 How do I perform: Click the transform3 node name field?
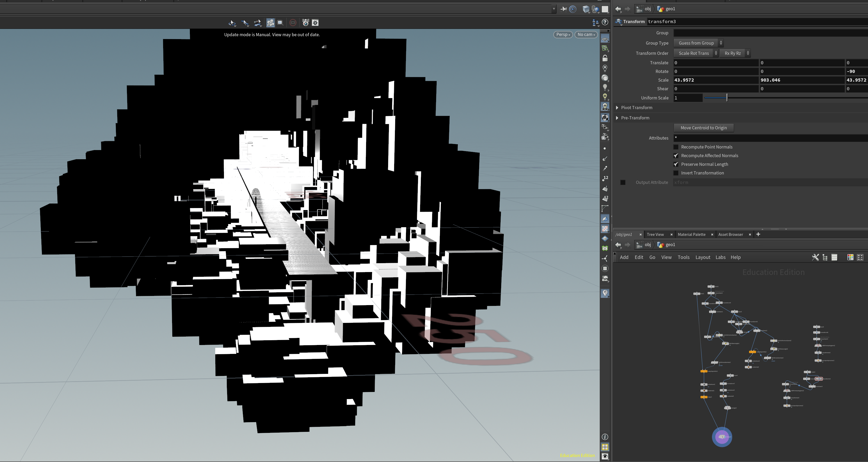[757, 22]
